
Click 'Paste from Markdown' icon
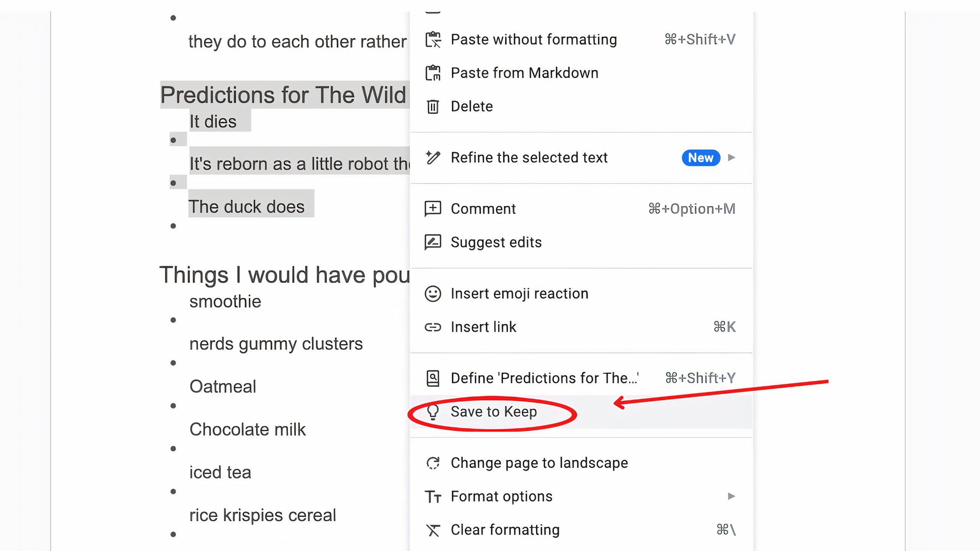click(433, 73)
